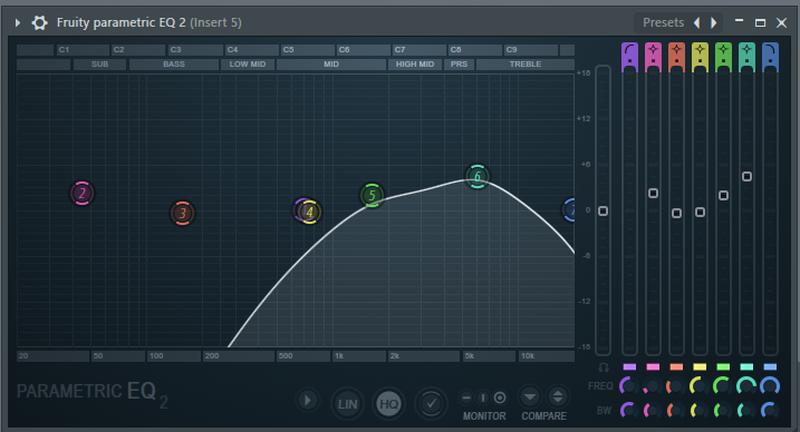
Task: Click the teal band 6 color swatch
Action: tap(747, 367)
